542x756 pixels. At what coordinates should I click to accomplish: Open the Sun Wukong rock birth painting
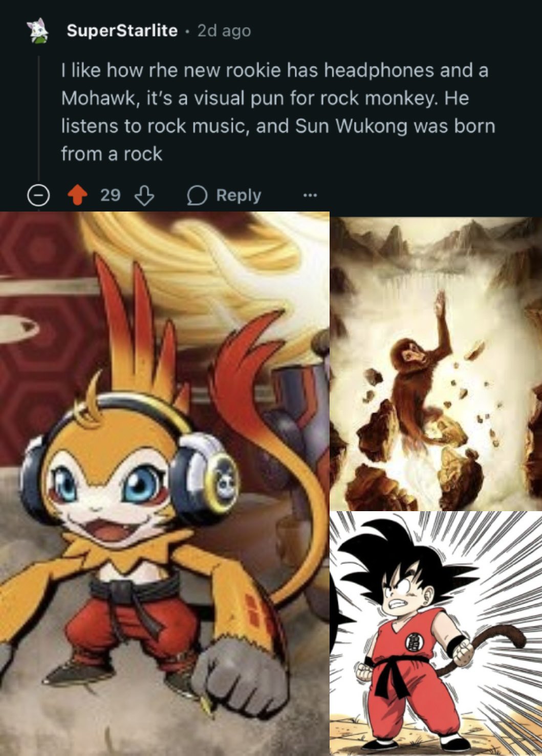[436, 364]
